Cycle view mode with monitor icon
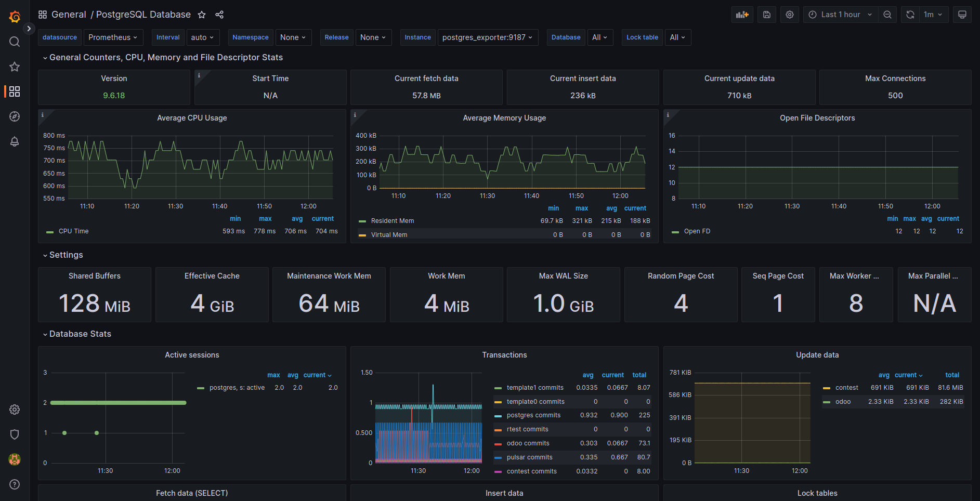This screenshot has height=501, width=980. pyautogui.click(x=962, y=15)
